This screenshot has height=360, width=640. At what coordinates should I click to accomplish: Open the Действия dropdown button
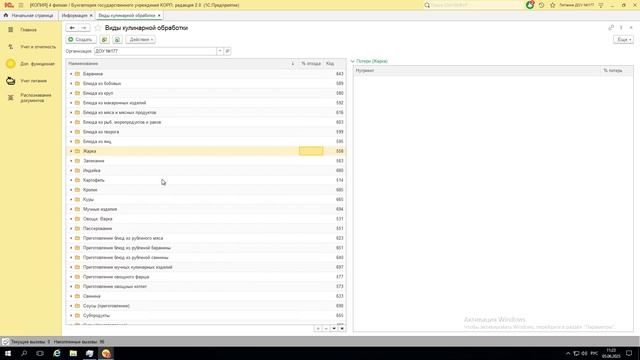[140, 40]
